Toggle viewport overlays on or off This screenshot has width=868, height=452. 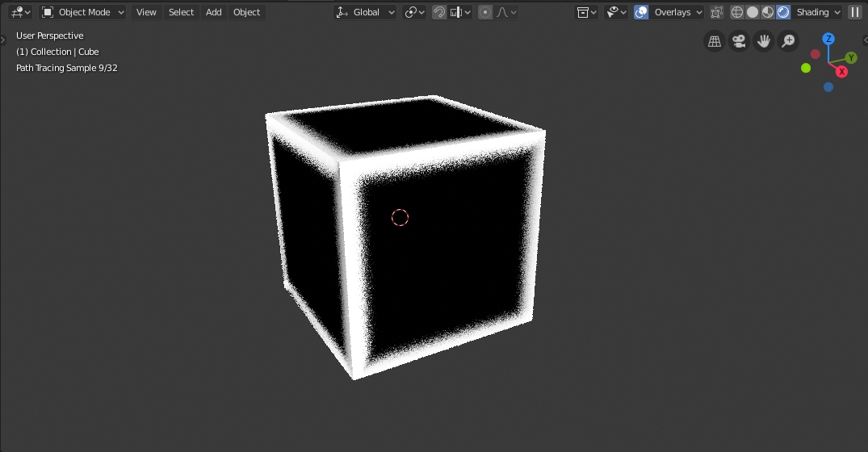coord(641,12)
